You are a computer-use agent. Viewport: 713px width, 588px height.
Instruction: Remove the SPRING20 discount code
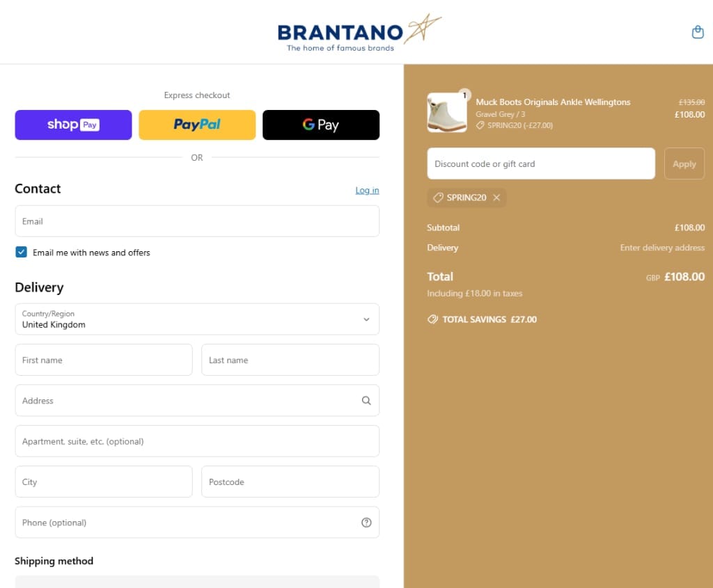[496, 198]
